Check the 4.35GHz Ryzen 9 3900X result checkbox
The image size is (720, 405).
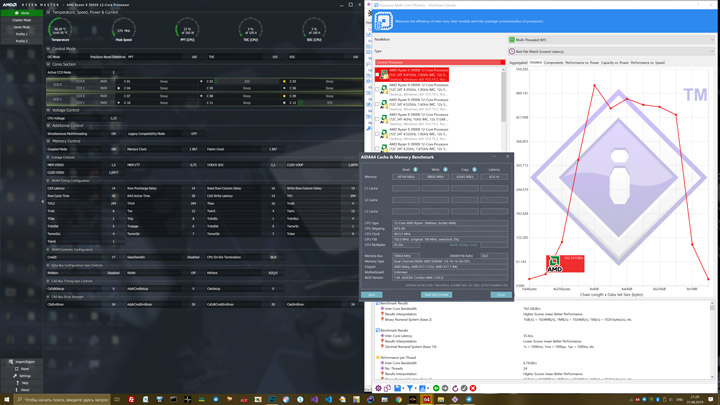pos(377,89)
